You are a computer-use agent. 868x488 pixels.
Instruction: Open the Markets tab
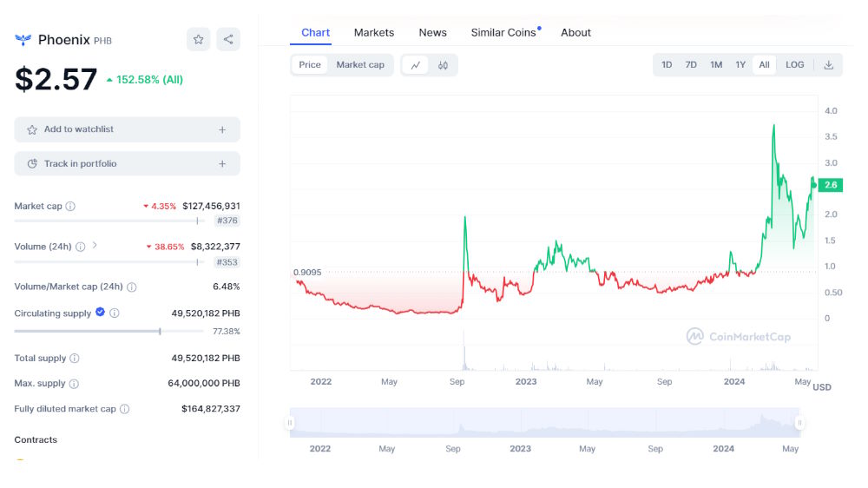(x=374, y=33)
